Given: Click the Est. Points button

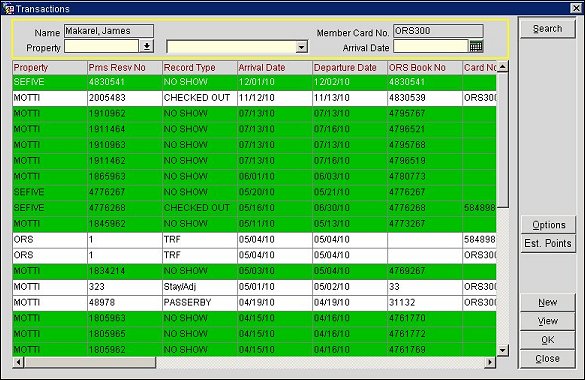Looking at the screenshot, I should pos(548,244).
